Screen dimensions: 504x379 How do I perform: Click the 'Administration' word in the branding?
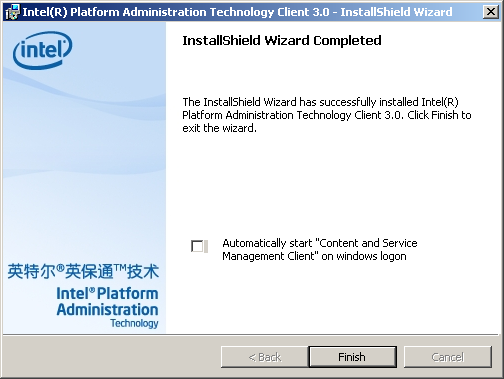click(107, 310)
